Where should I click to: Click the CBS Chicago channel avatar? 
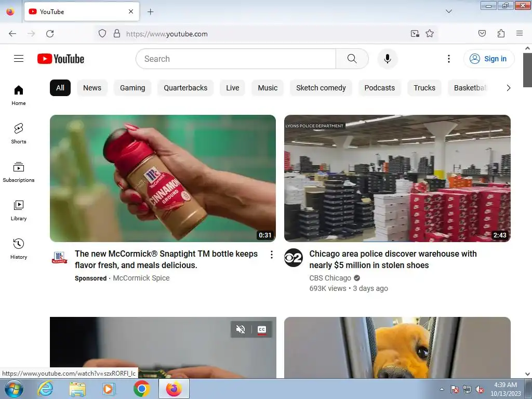point(293,258)
